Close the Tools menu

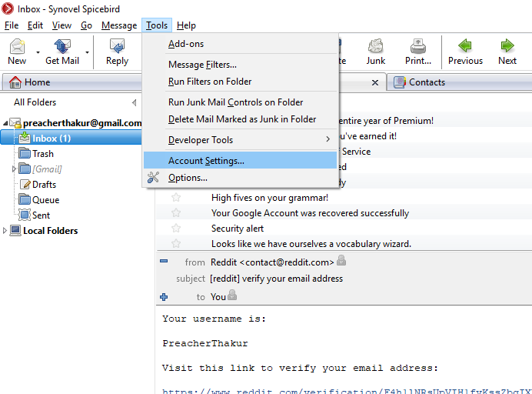click(x=157, y=25)
